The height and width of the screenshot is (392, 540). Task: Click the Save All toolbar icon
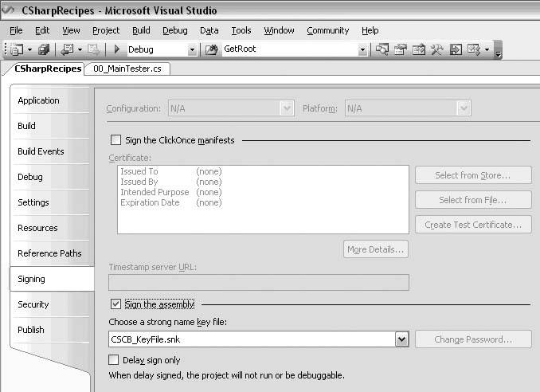[45, 49]
